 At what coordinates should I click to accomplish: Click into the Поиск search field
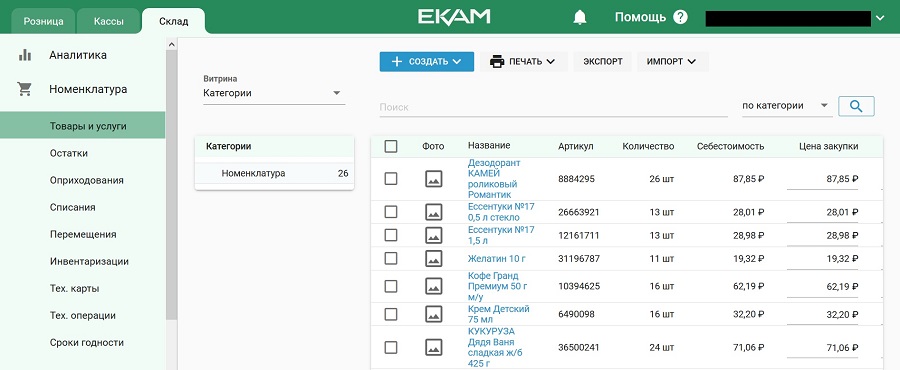click(553, 107)
